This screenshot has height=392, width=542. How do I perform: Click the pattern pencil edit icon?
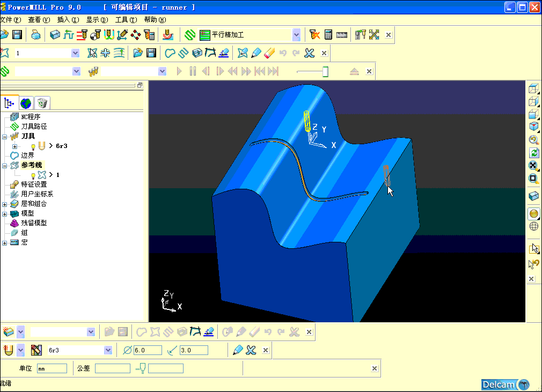tap(256, 53)
